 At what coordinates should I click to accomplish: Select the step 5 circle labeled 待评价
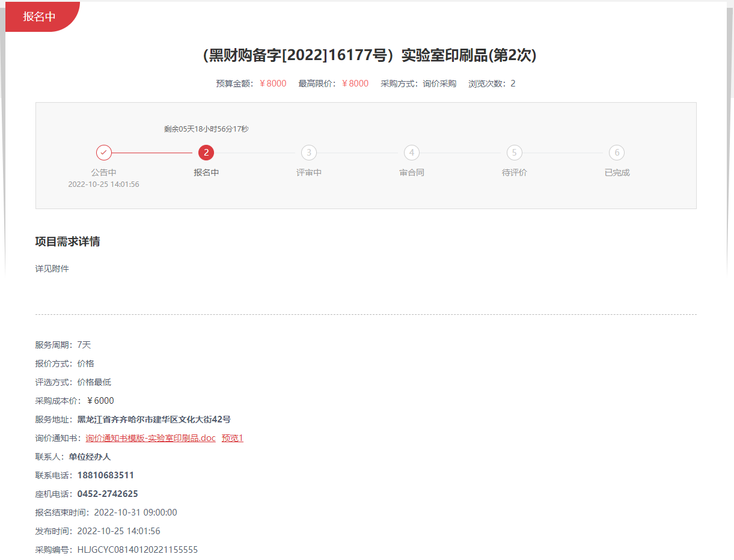click(514, 153)
